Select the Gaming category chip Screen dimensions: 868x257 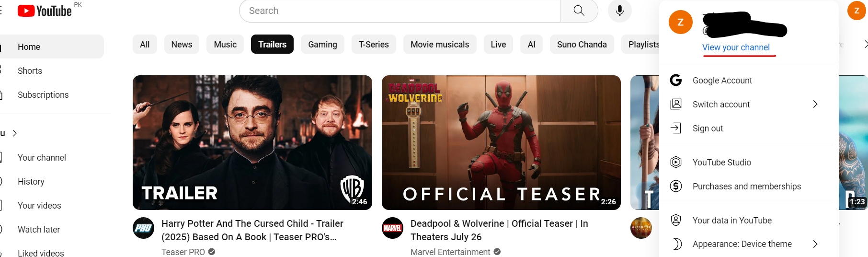coord(322,44)
